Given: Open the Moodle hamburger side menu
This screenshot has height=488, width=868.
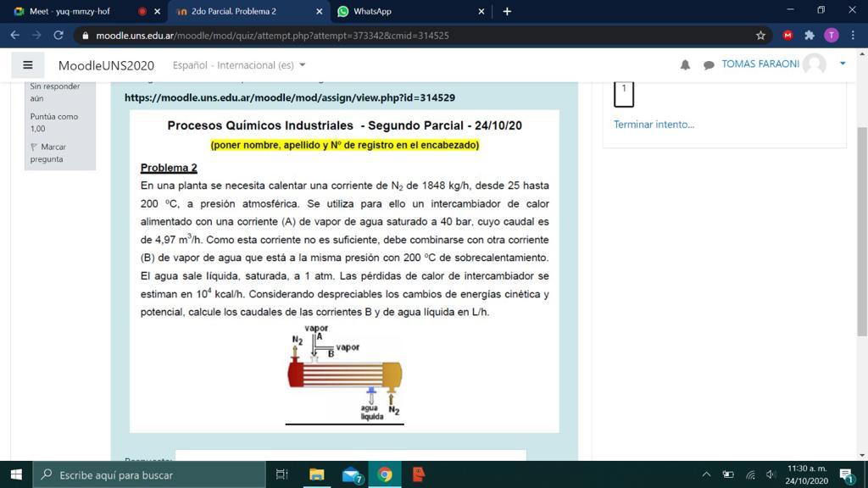Looking at the screenshot, I should pos(27,65).
